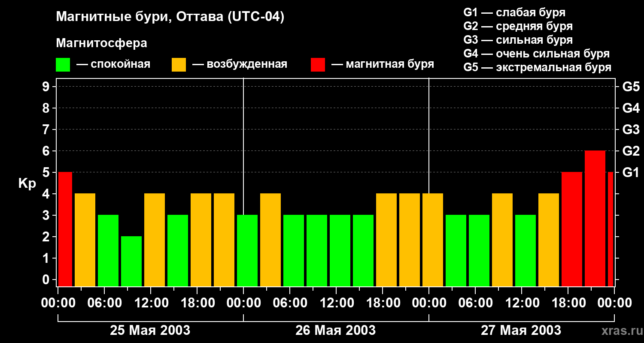Click the 'G4 — очень сильная буря' line

point(536,54)
